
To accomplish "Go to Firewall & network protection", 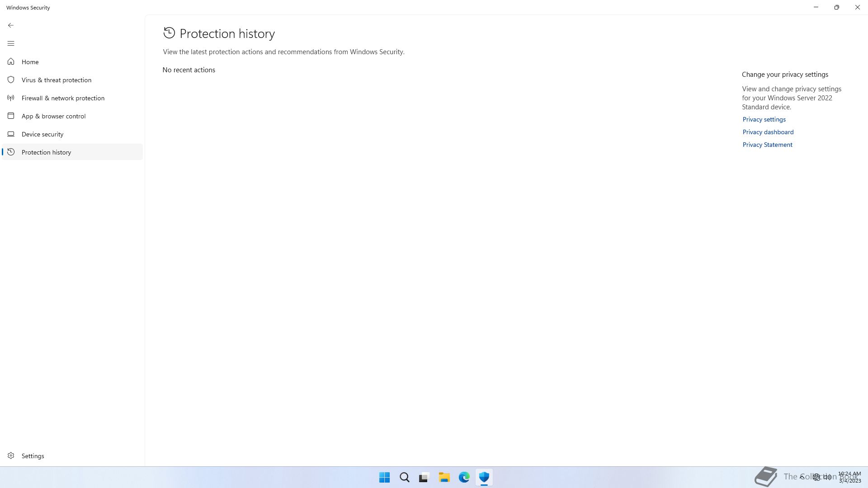I will (x=63, y=98).
